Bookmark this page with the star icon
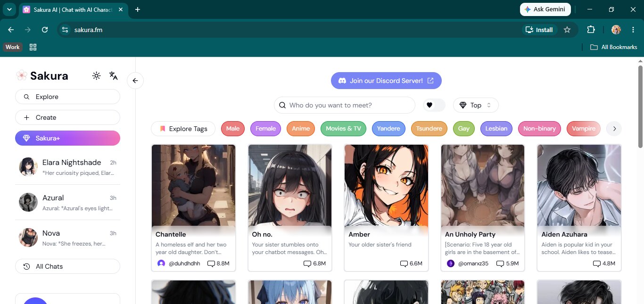644x304 pixels. [x=567, y=30]
